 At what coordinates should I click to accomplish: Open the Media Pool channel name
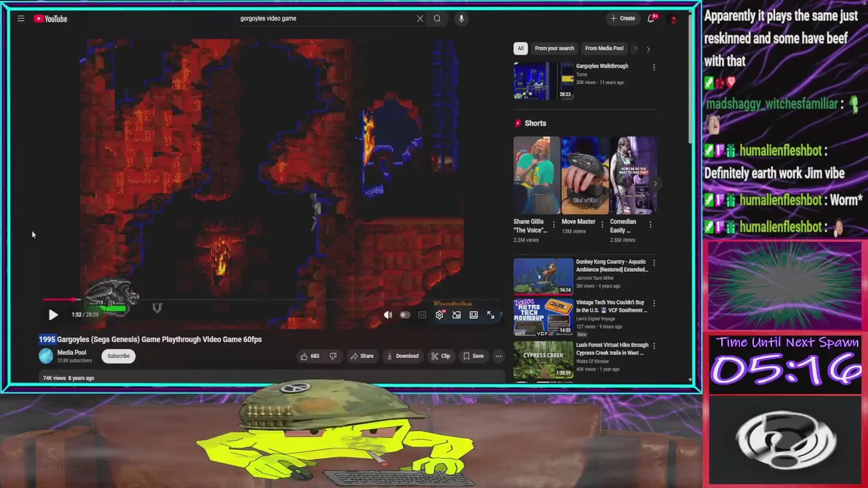pos(71,352)
